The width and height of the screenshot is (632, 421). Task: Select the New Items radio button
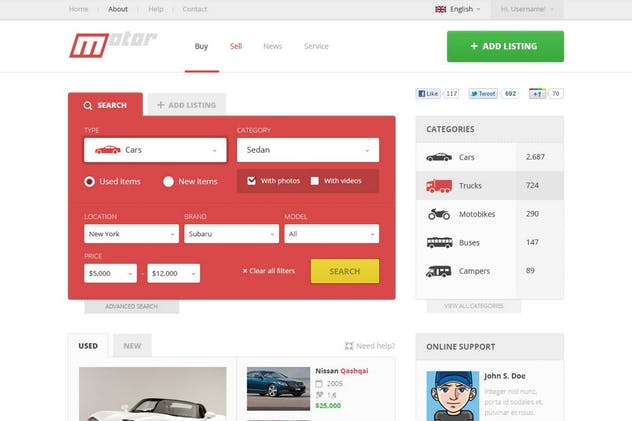(x=168, y=182)
